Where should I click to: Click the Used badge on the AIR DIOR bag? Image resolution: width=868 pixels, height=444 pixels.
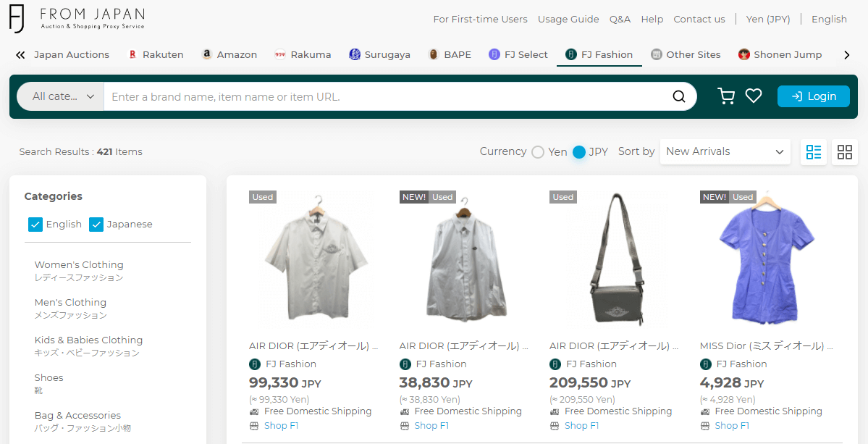pyautogui.click(x=563, y=197)
